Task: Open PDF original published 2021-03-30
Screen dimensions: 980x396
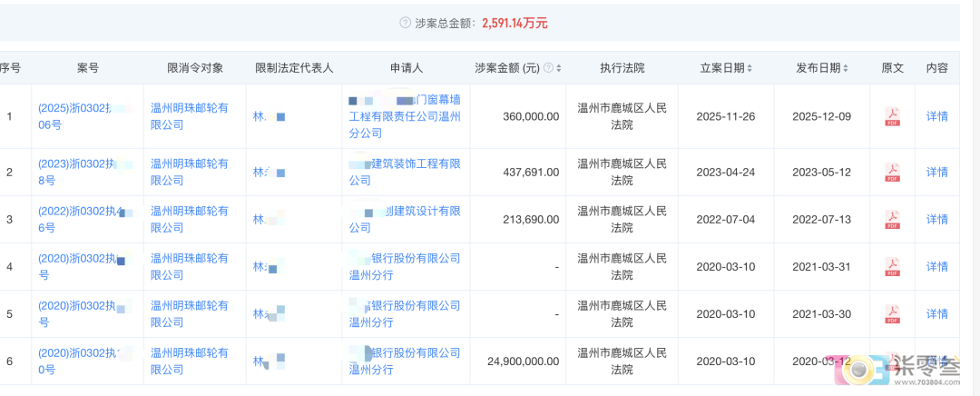Action: (x=893, y=314)
